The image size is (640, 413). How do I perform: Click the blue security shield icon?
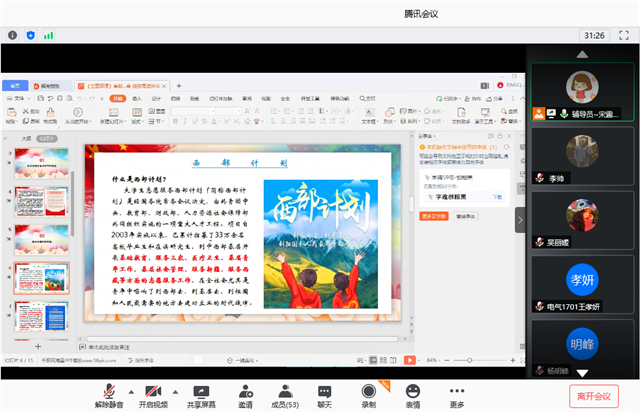31,36
